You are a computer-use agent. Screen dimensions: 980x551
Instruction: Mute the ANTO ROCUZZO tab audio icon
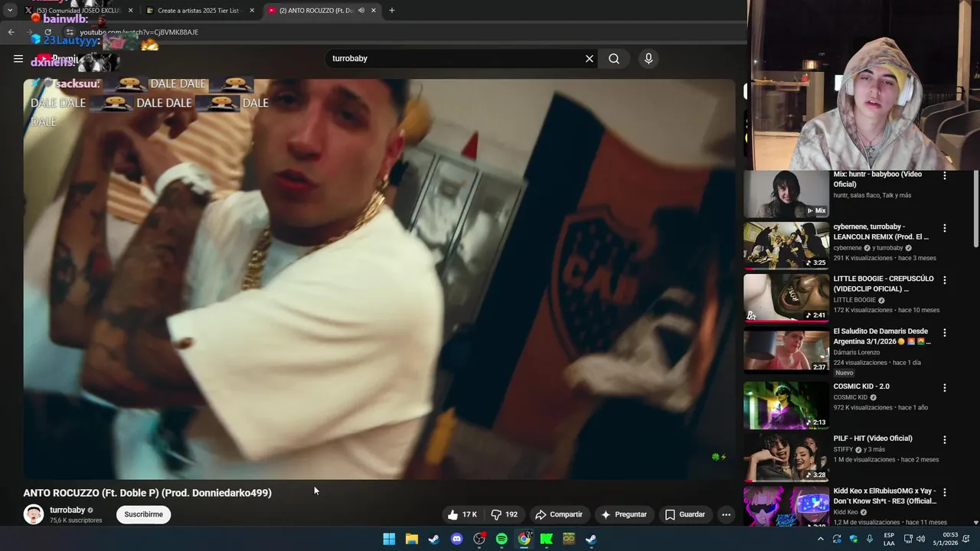pyautogui.click(x=361, y=11)
